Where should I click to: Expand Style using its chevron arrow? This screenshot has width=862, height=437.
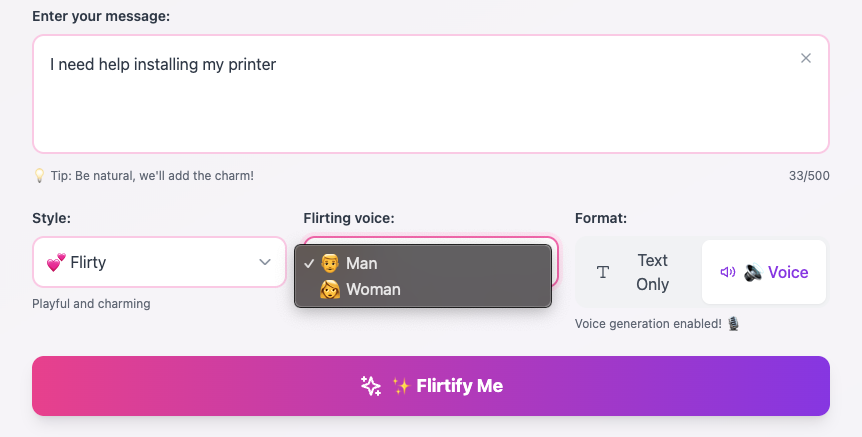pyautogui.click(x=265, y=262)
